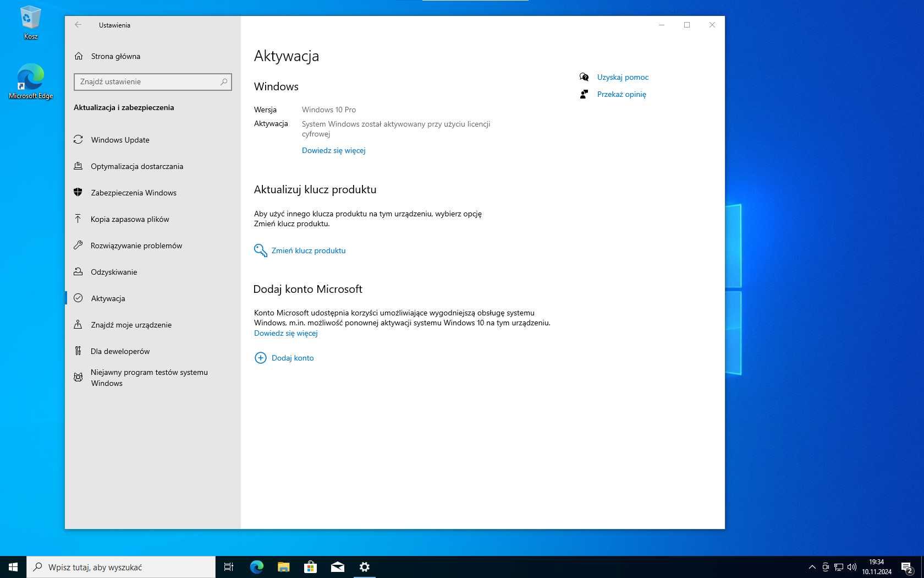The width and height of the screenshot is (924, 578).
Task: Go to Windows Update section
Action: (x=153, y=140)
